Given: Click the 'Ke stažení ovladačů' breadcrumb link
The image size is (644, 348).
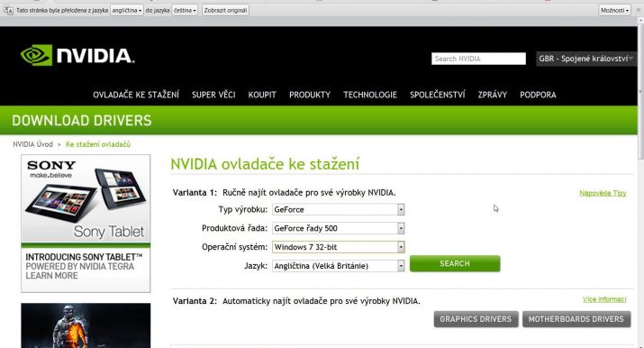Looking at the screenshot, I should coord(98,144).
